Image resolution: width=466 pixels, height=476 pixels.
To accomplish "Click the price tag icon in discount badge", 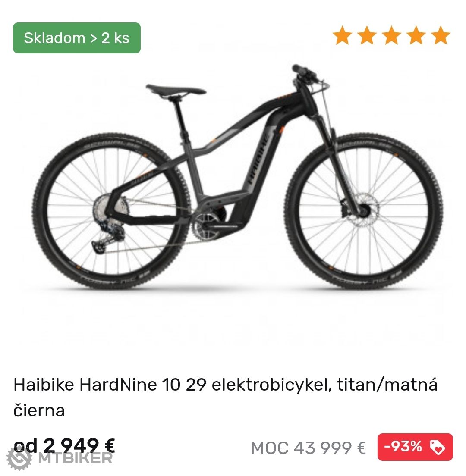I will coord(438,447).
